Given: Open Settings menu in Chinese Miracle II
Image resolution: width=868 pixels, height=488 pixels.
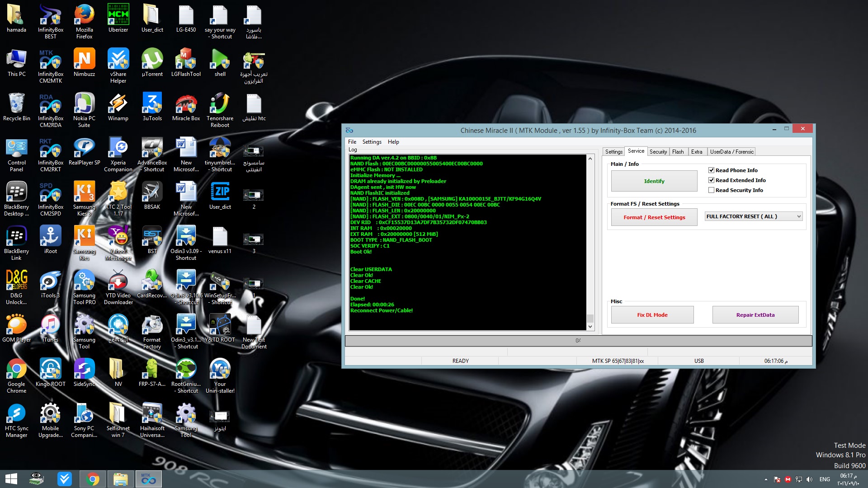Looking at the screenshot, I should [x=372, y=142].
